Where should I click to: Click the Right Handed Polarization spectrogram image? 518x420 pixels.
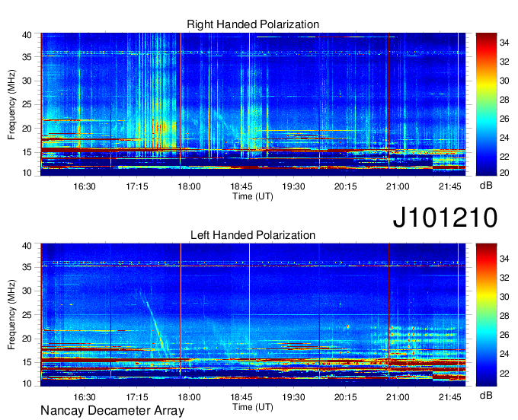point(253,104)
